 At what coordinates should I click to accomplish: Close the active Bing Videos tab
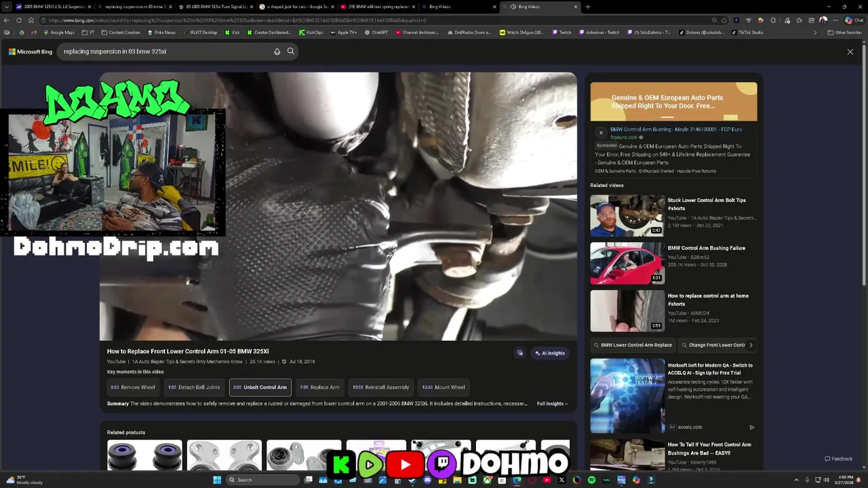[576, 7]
